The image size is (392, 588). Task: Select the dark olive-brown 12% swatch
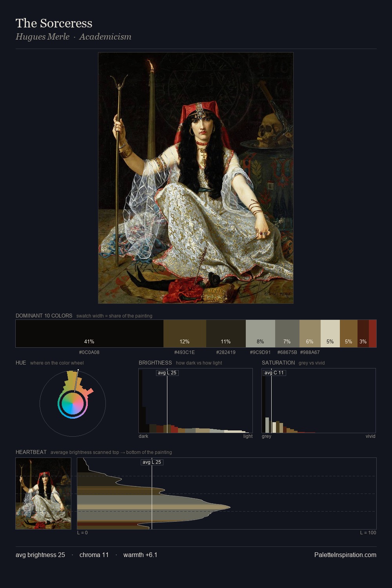pyautogui.click(x=185, y=334)
